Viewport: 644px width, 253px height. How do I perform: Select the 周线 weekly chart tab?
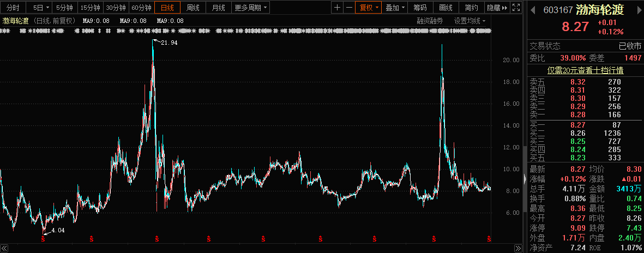(193, 8)
